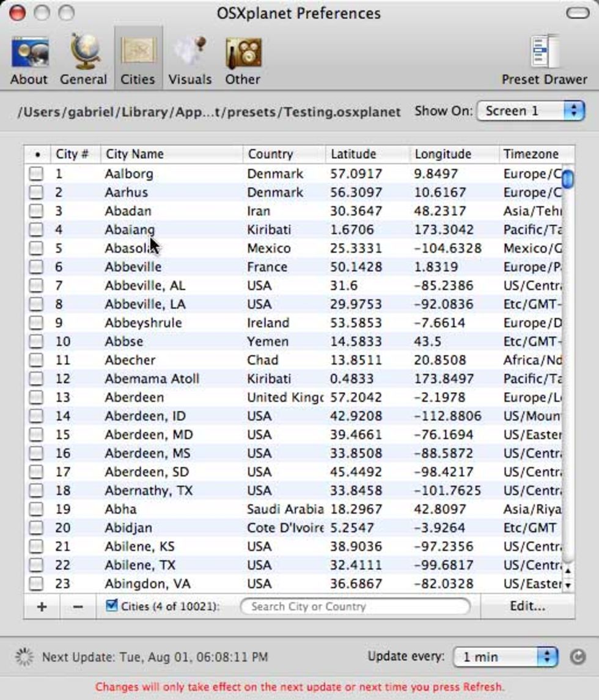
Task: Open the Visuals preferences pane
Action: [189, 61]
